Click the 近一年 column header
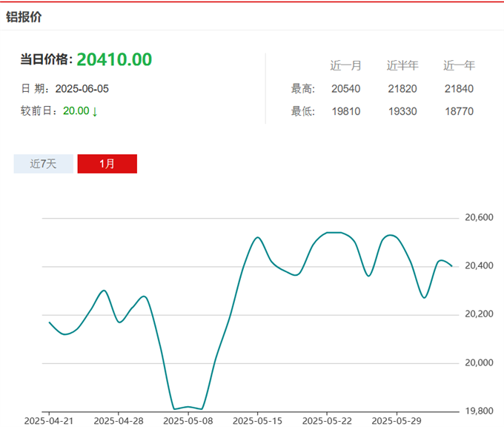The width and height of the screenshot is (504, 427). pyautogui.click(x=459, y=65)
